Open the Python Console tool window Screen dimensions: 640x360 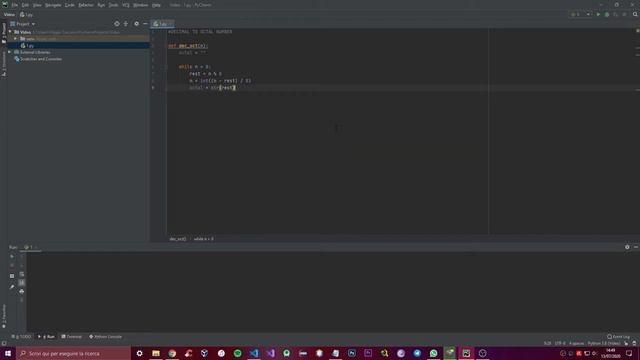(105, 337)
